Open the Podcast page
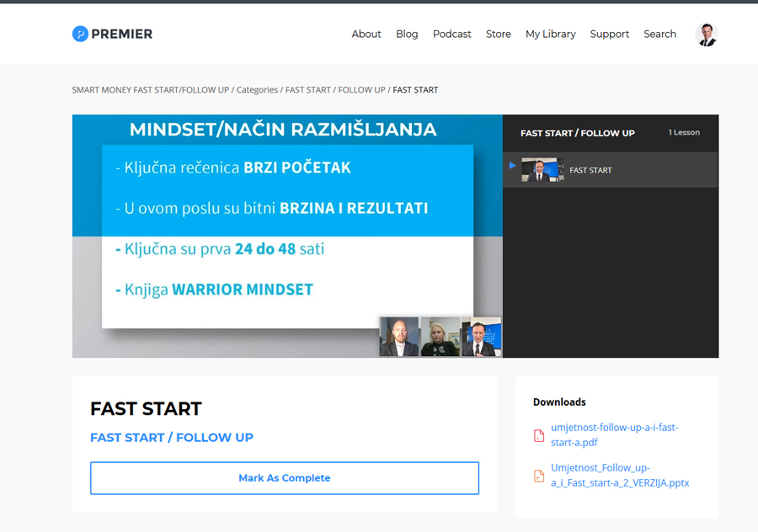Viewport: 758px width, 532px height. [452, 35]
